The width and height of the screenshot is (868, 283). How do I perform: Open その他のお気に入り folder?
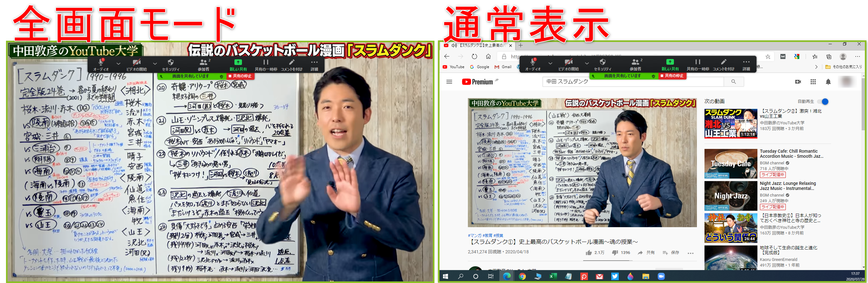click(x=844, y=67)
